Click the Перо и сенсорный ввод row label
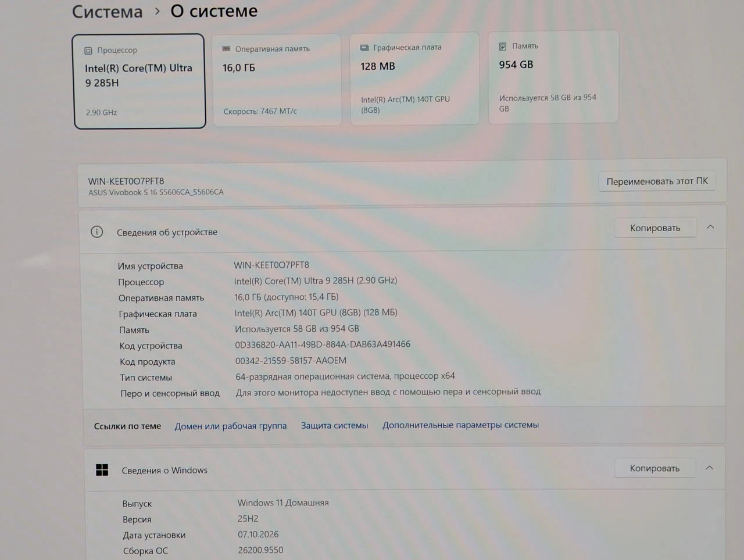This screenshot has width=744, height=560. click(170, 393)
